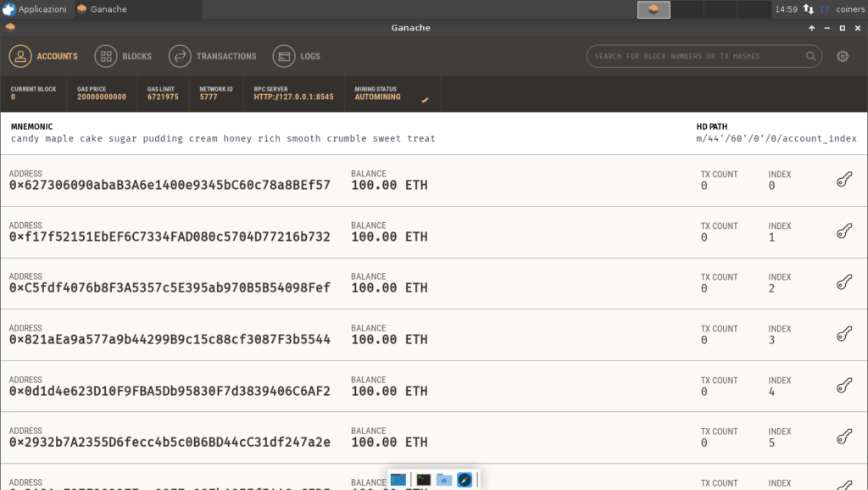
Task: Click the gas price value 20000000000
Action: click(x=102, y=97)
